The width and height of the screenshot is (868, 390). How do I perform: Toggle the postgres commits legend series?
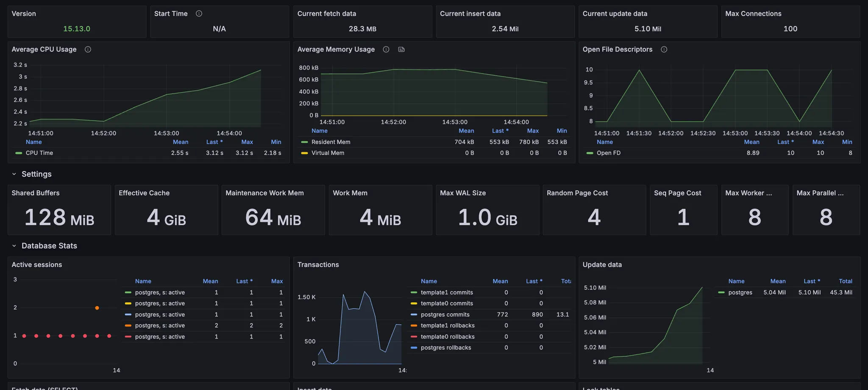pos(445,315)
